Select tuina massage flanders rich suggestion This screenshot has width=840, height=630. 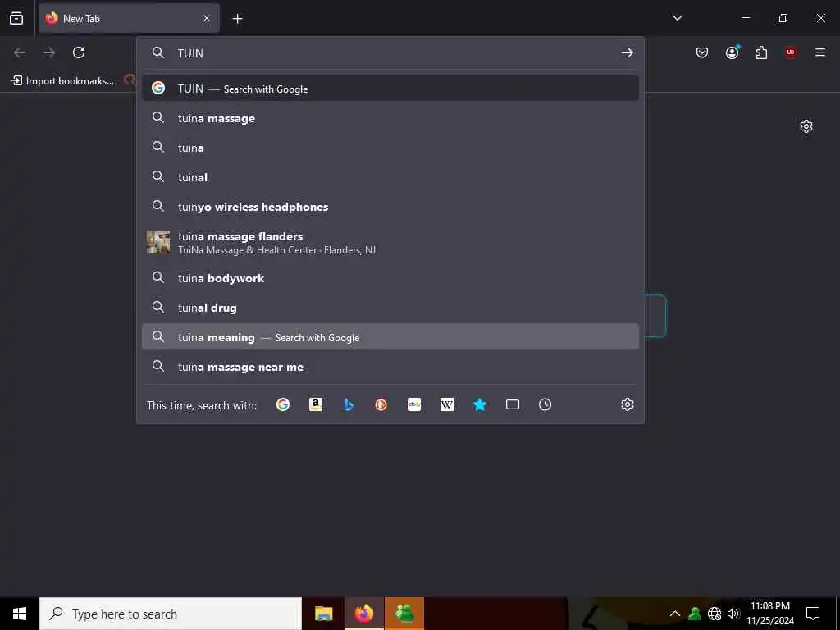pos(390,242)
